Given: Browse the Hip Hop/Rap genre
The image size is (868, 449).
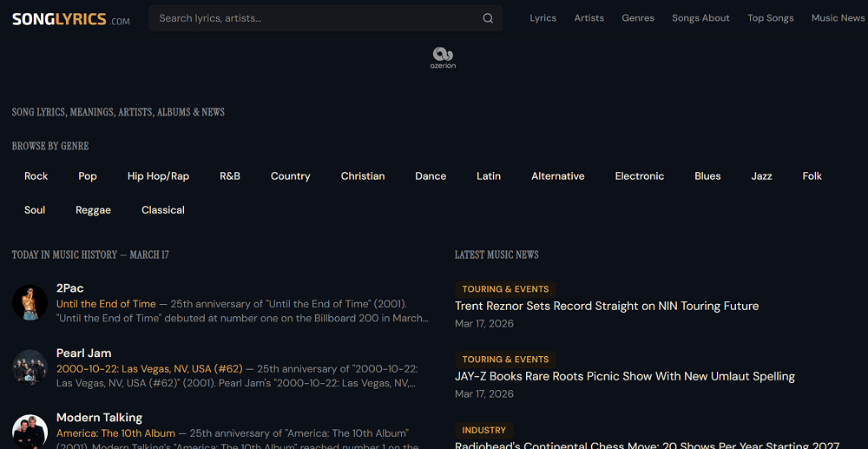Looking at the screenshot, I should coord(158,176).
